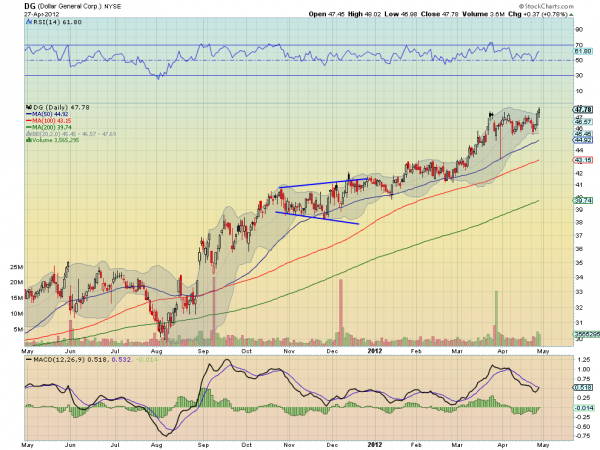Click the 3565295 volume tag on right axis
The image size is (600, 450).
point(586,334)
